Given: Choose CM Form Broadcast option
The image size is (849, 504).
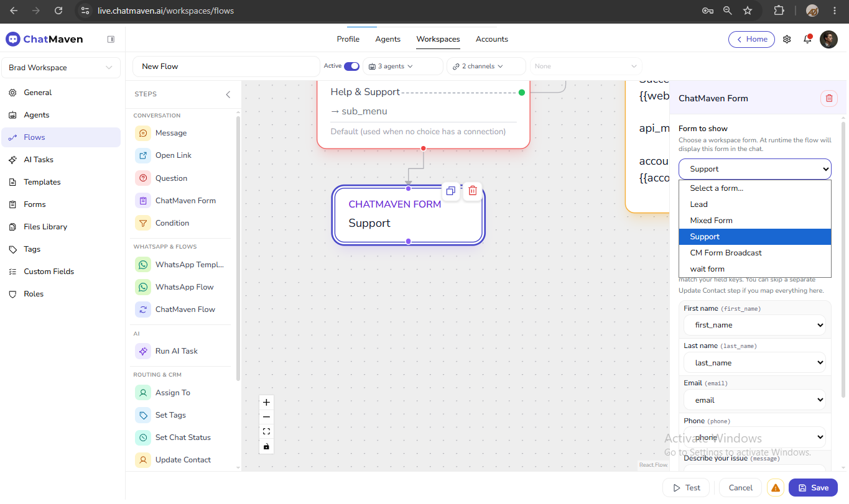Looking at the screenshot, I should click(x=755, y=253).
